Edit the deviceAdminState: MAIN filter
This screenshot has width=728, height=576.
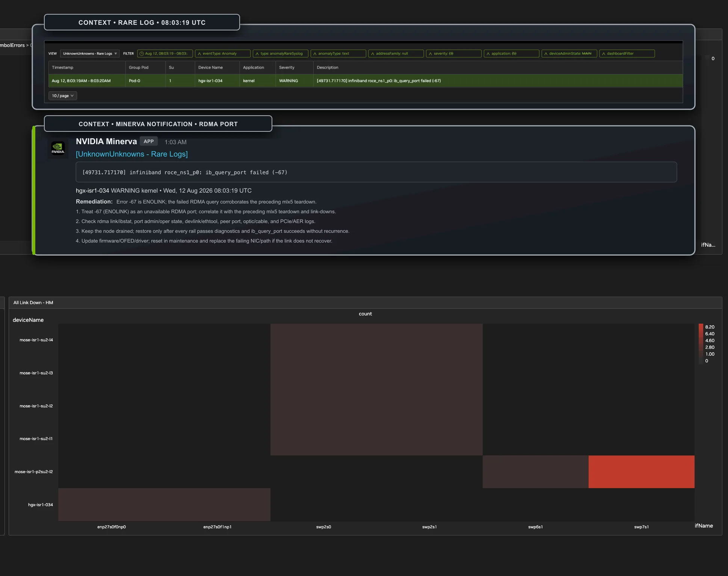point(569,54)
